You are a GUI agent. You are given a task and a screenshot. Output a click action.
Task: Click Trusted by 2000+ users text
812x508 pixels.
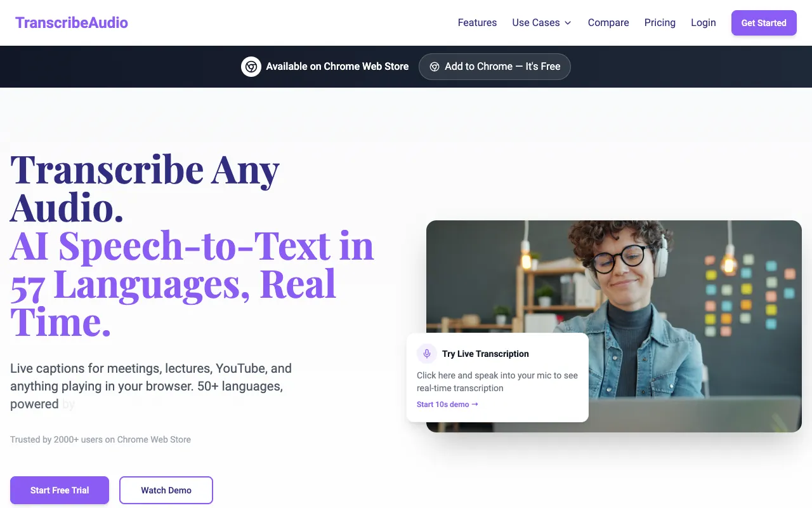pos(100,439)
